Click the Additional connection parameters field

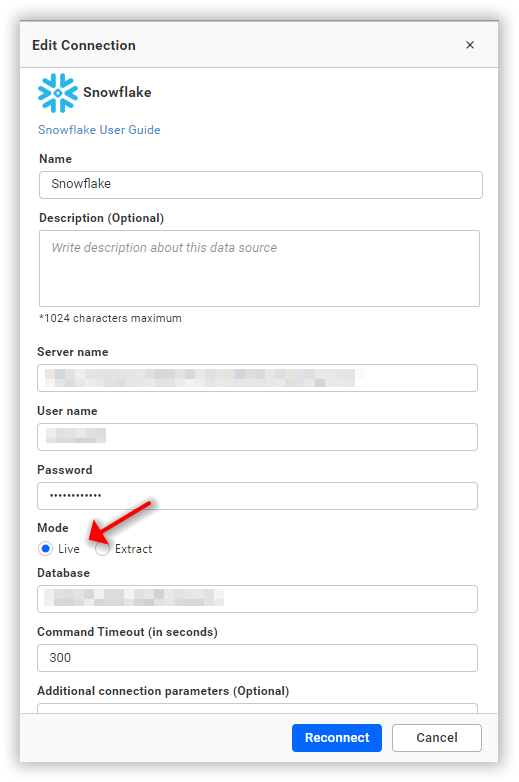tap(257, 708)
